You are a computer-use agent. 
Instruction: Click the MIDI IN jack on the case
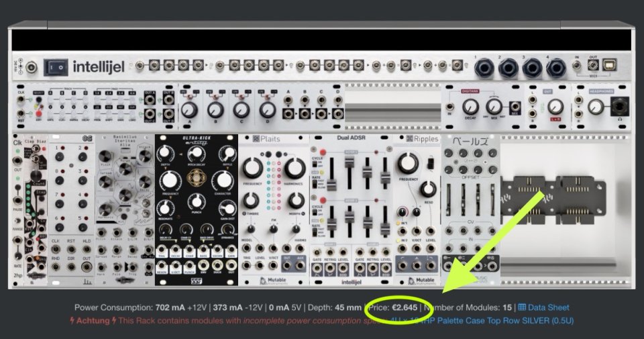578,65
